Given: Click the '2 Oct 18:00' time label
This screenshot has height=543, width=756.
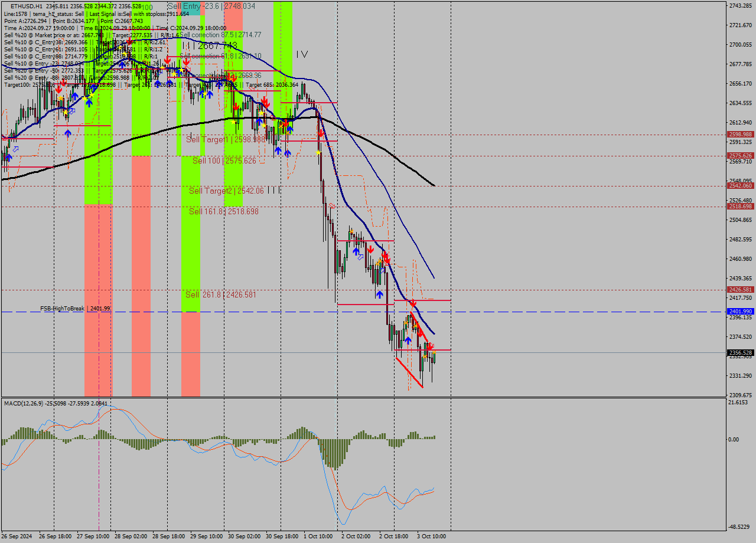Looking at the screenshot, I should pyautogui.click(x=393, y=537).
